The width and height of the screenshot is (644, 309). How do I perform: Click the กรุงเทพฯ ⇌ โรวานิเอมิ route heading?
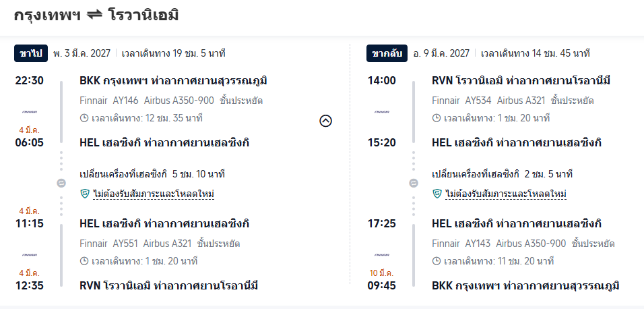click(96, 16)
